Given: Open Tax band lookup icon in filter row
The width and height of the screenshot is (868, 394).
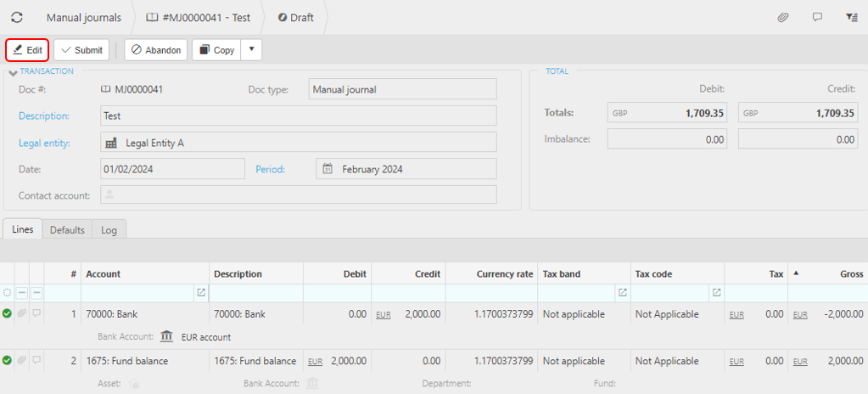Looking at the screenshot, I should 622,293.
